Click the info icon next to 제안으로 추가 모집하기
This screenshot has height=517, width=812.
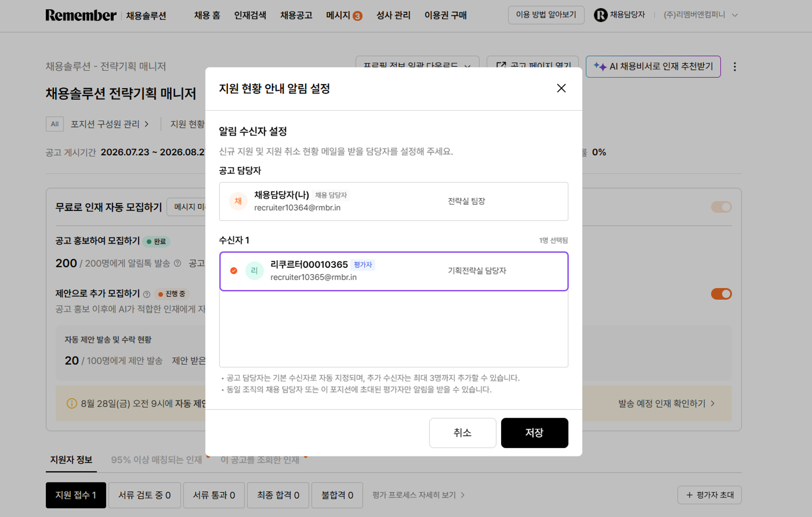point(147,294)
